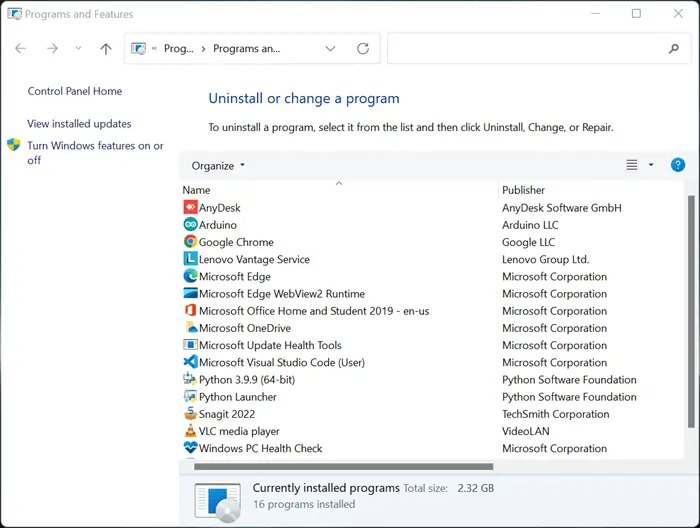
Task: Select the Google Chrome entry name
Action: (x=236, y=242)
